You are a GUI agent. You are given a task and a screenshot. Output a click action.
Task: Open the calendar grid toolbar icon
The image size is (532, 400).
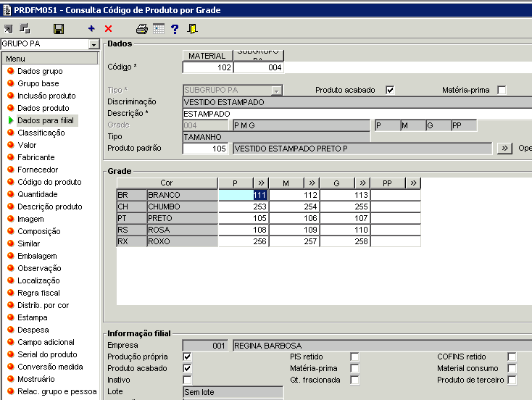[x=158, y=29]
